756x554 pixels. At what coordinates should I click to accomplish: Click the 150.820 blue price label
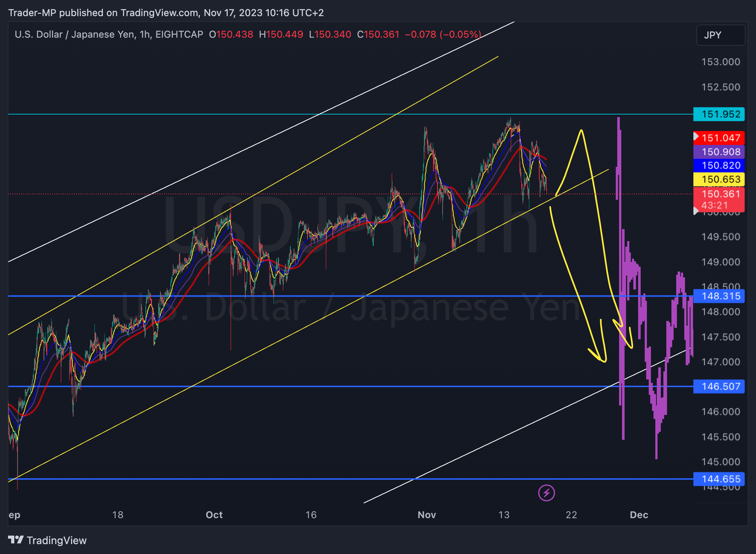click(x=719, y=165)
